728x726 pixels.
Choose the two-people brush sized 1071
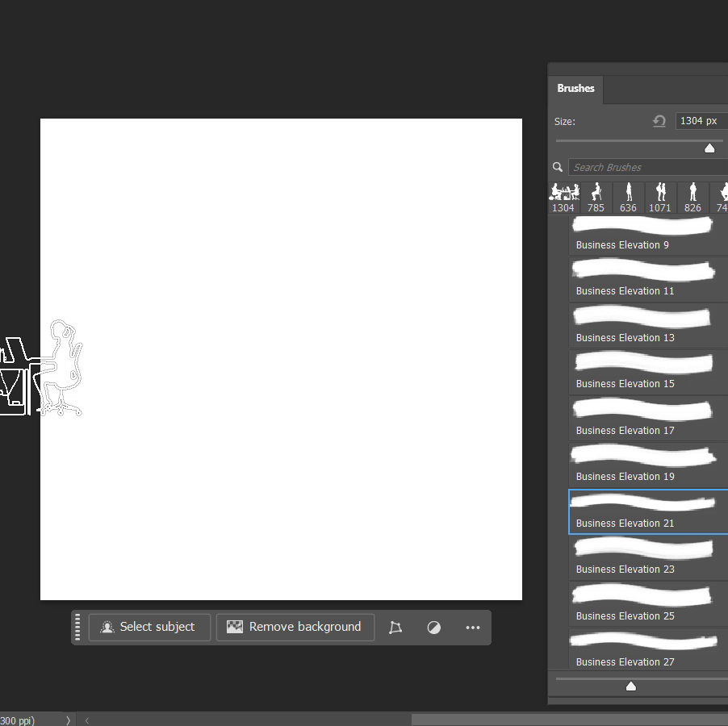(x=660, y=198)
